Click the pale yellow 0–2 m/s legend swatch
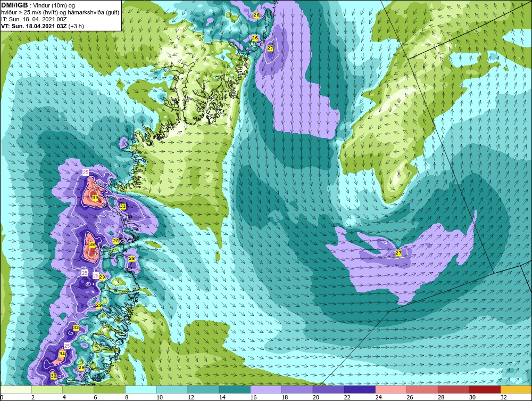 point(16,389)
